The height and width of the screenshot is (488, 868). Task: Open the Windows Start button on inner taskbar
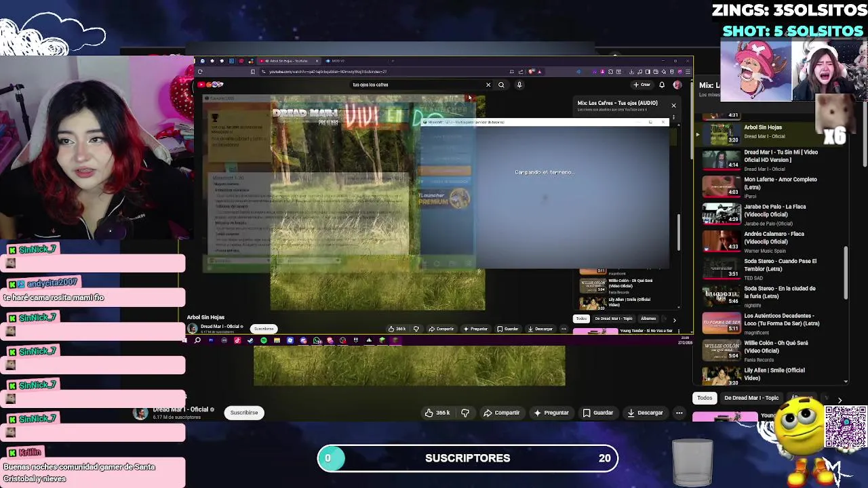coord(184,340)
